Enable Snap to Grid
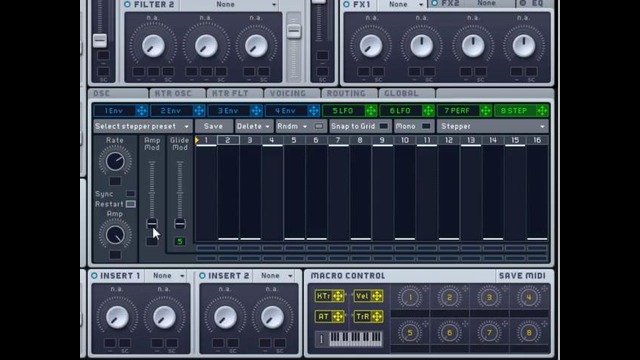 [x=384, y=127]
